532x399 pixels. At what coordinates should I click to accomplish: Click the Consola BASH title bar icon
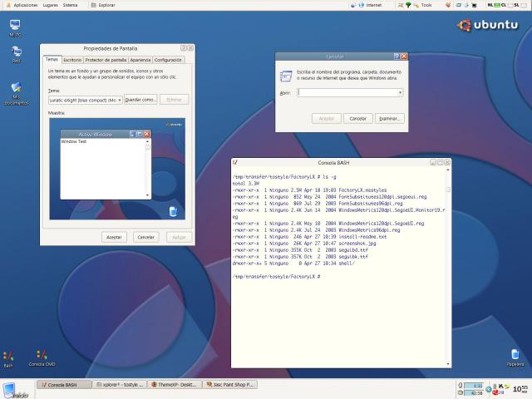tap(234, 163)
